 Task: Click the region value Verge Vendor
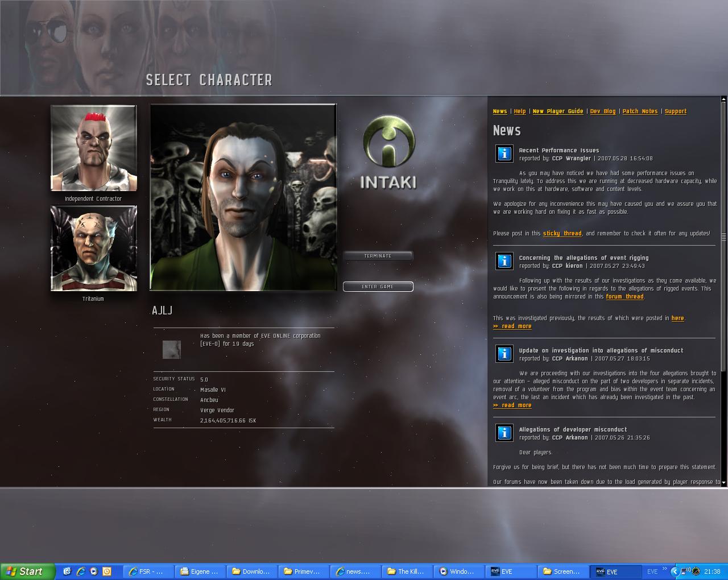[217, 411]
